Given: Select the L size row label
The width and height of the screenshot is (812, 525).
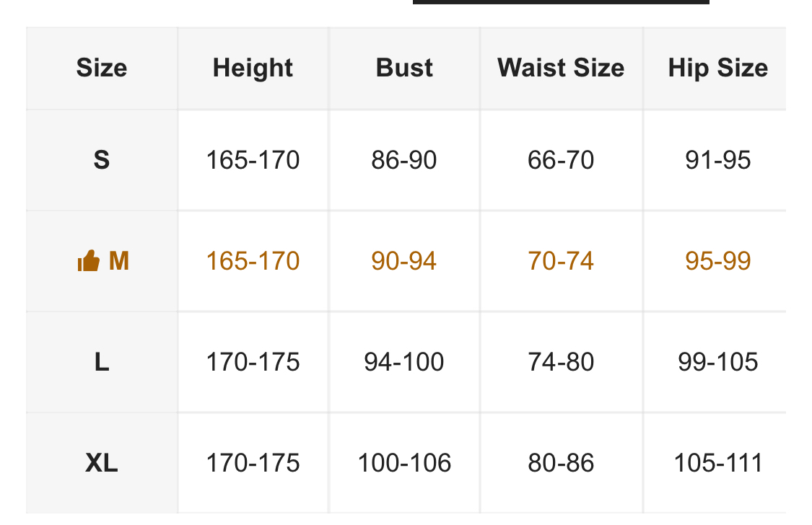Looking at the screenshot, I should [x=102, y=361].
